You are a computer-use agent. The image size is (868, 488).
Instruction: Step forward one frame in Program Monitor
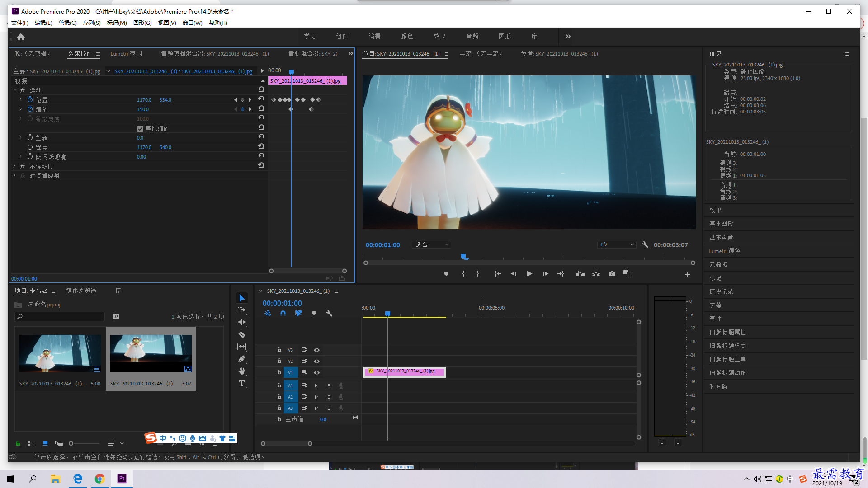point(545,274)
